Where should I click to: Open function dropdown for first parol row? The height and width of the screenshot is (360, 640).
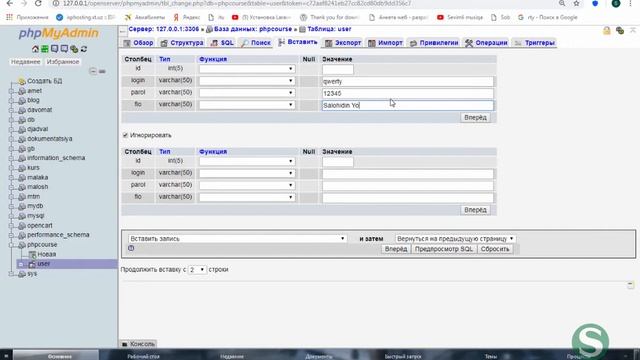tap(247, 93)
